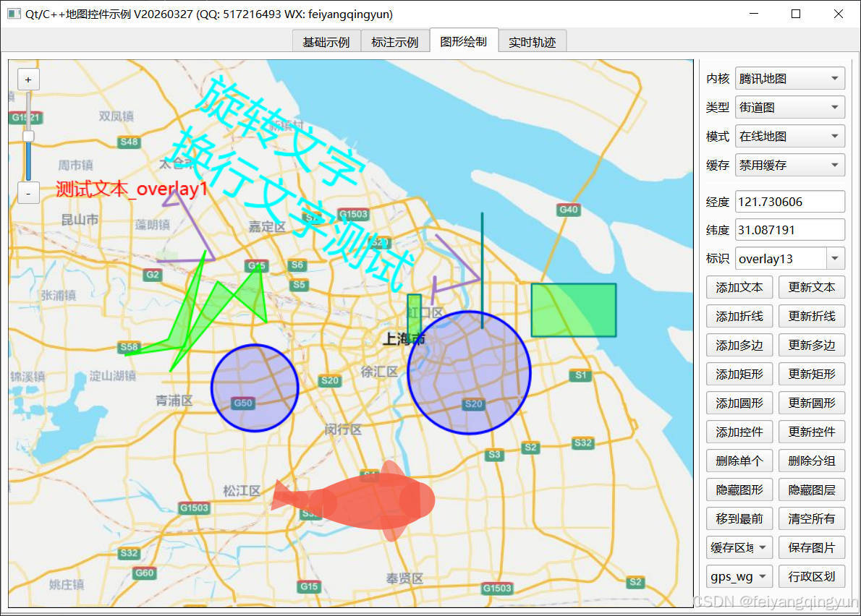Click the 经度 input field
861x616 pixels.
click(x=789, y=202)
